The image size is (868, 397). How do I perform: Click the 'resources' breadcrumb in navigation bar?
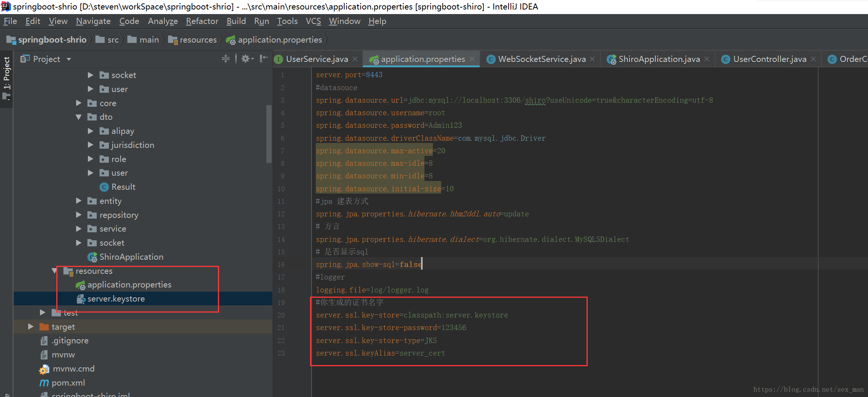[198, 40]
